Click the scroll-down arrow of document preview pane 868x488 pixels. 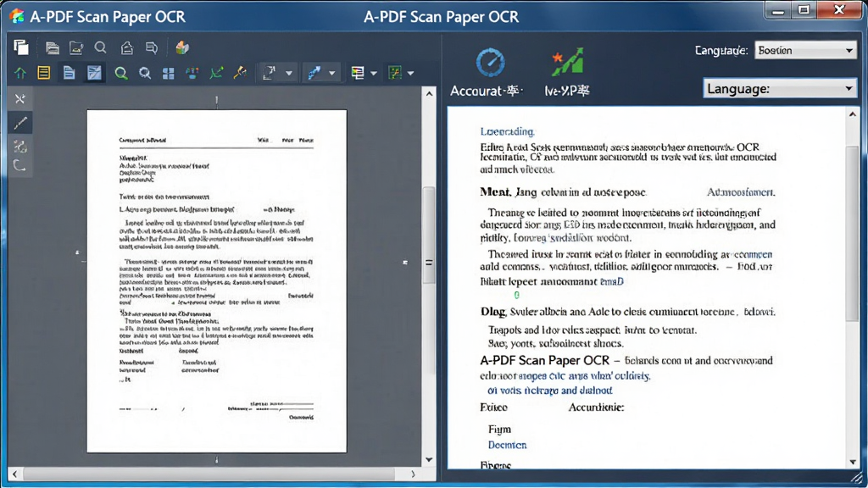[429, 460]
